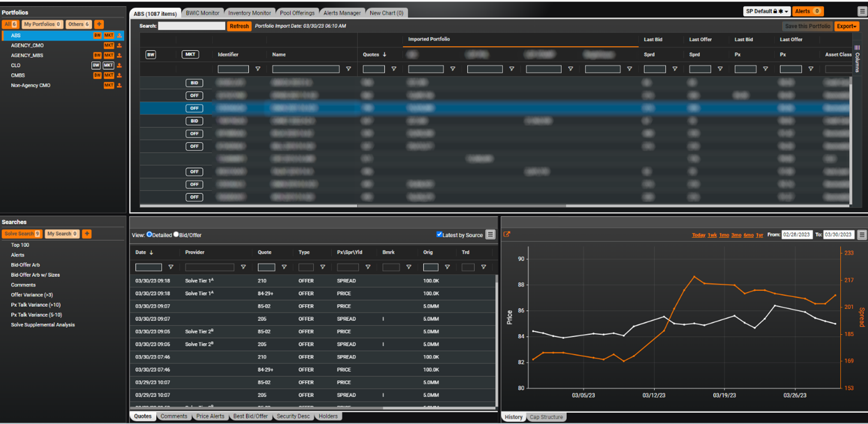868x424 pixels.
Task: Set chart range to 1mo
Action: coord(724,235)
